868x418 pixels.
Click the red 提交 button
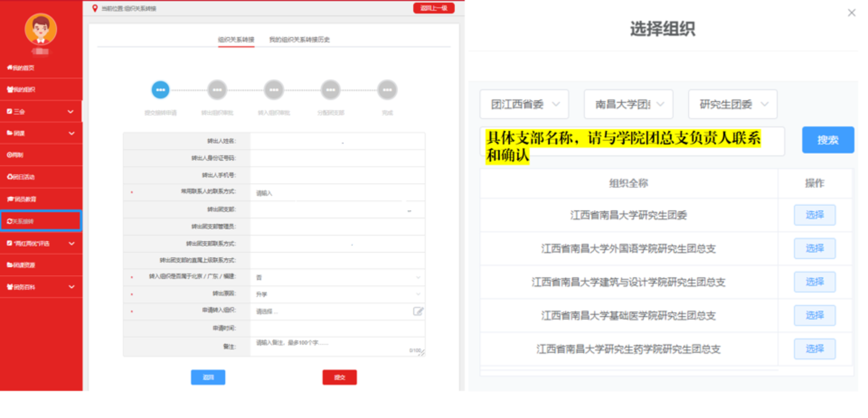point(339,377)
